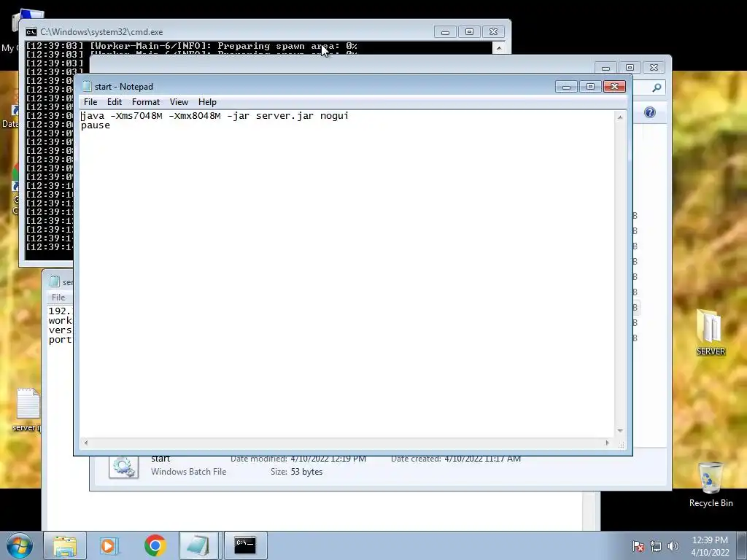Click Notepad horizontal scrollbar right arrow

click(x=607, y=443)
